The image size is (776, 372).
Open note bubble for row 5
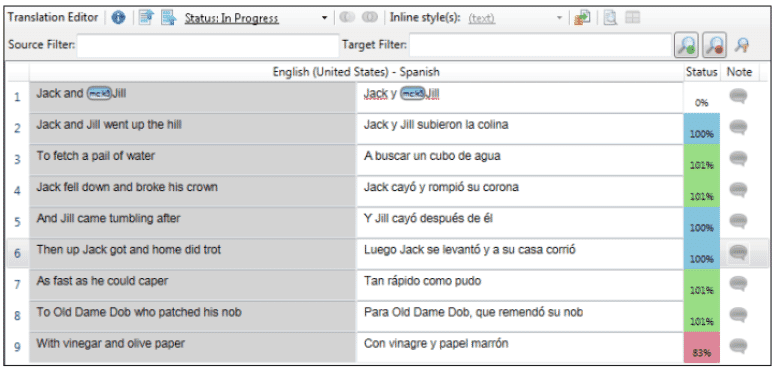coord(738,221)
